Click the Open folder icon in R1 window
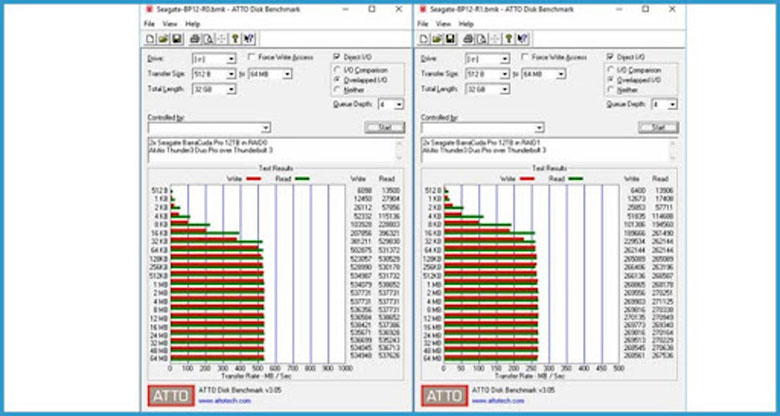The image size is (780, 416). (x=437, y=39)
